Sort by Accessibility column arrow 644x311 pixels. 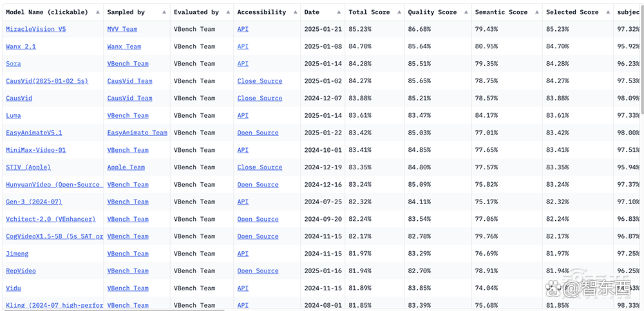tap(294, 12)
